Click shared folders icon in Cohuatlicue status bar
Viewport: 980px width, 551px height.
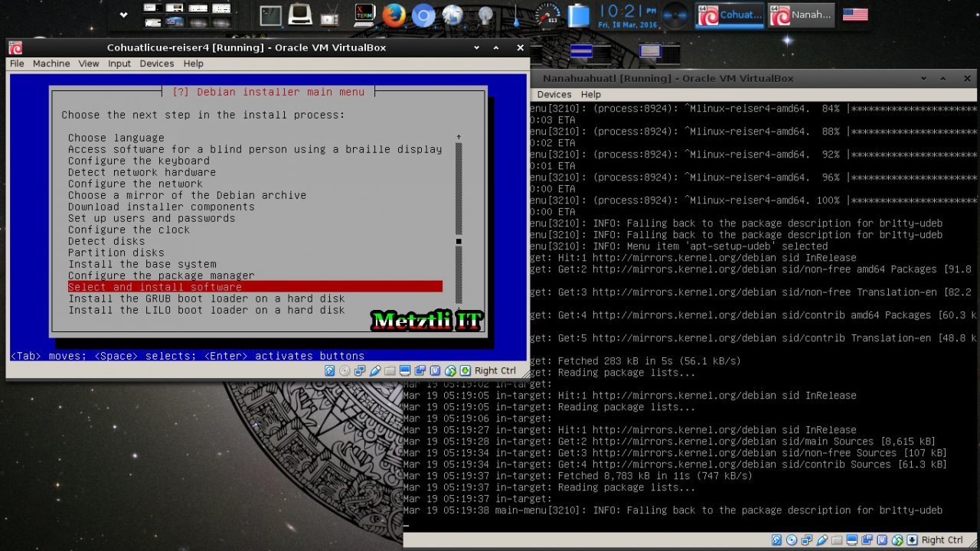click(390, 370)
